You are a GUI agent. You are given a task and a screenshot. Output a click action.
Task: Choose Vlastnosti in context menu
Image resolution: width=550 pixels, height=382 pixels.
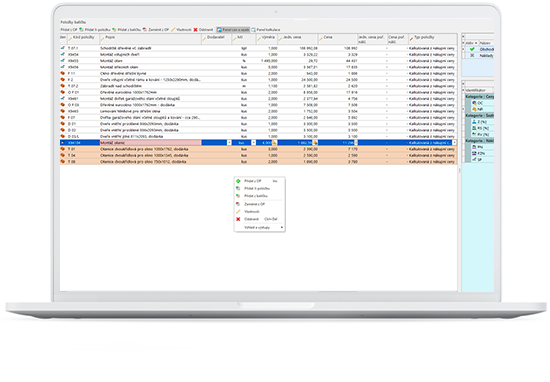pos(259,212)
